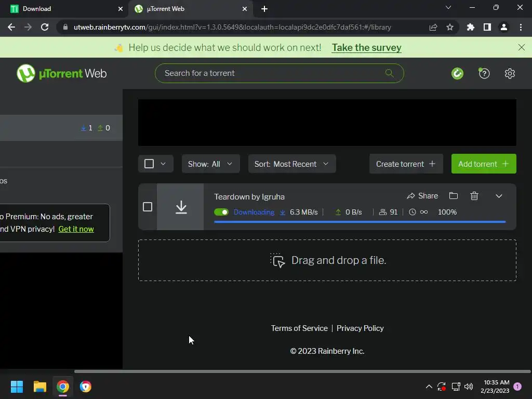Show hidden tray icons chevron
Image resolution: width=532 pixels, height=399 pixels.
(x=429, y=387)
